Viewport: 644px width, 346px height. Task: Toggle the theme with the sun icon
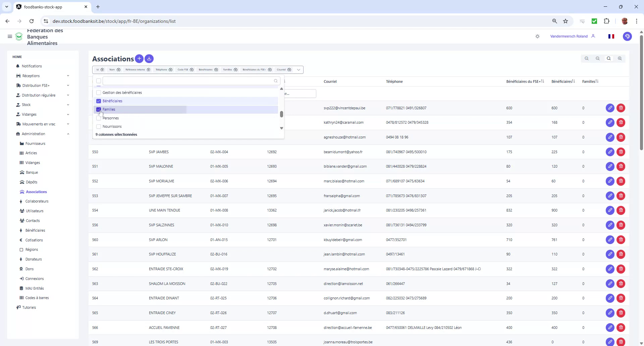pos(537,36)
